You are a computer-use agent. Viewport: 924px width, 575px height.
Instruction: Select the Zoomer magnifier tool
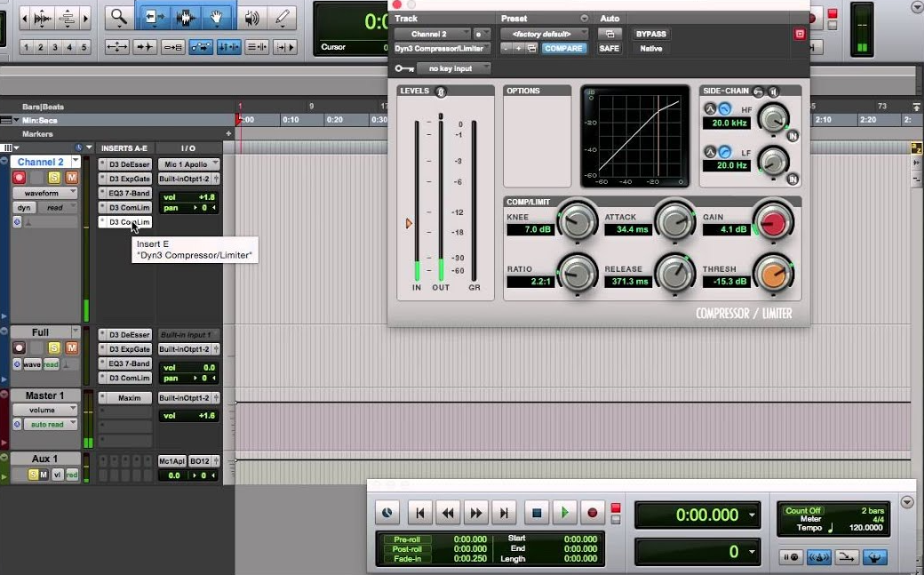click(x=120, y=18)
